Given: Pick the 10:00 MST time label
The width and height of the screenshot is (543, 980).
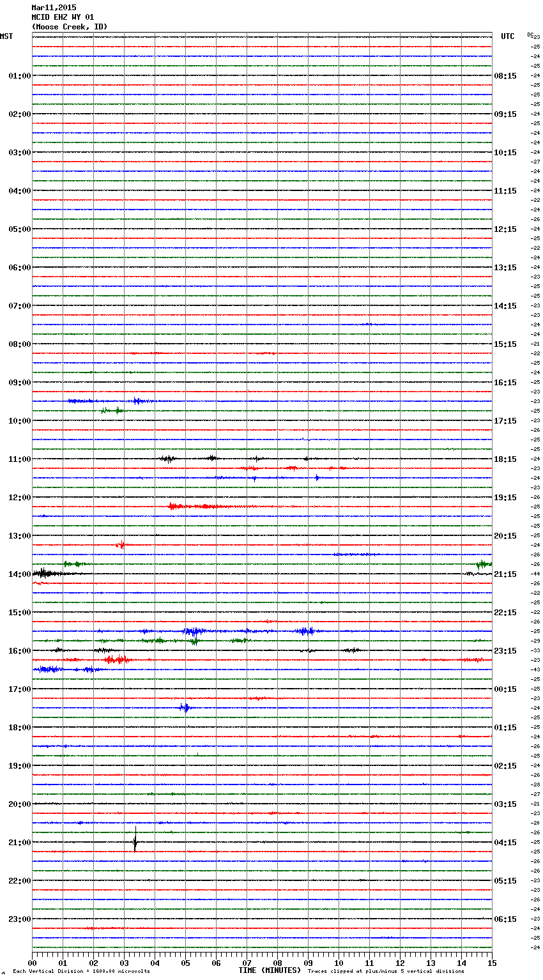Looking at the screenshot, I should (x=20, y=421).
